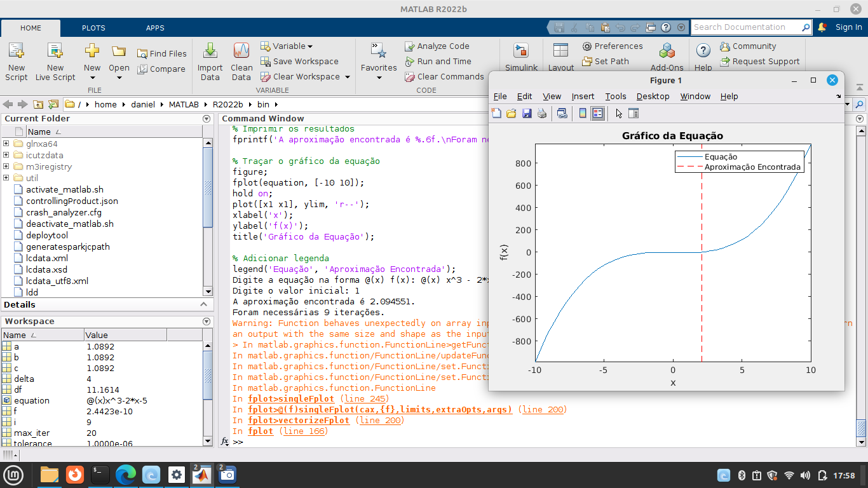Open the File menu in Figure 1

click(500, 96)
